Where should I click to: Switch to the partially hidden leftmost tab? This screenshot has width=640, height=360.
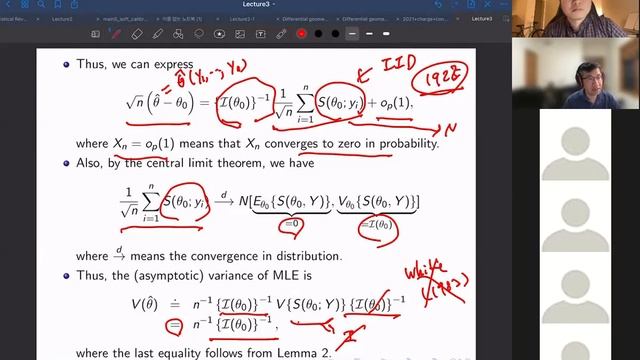coord(14,19)
